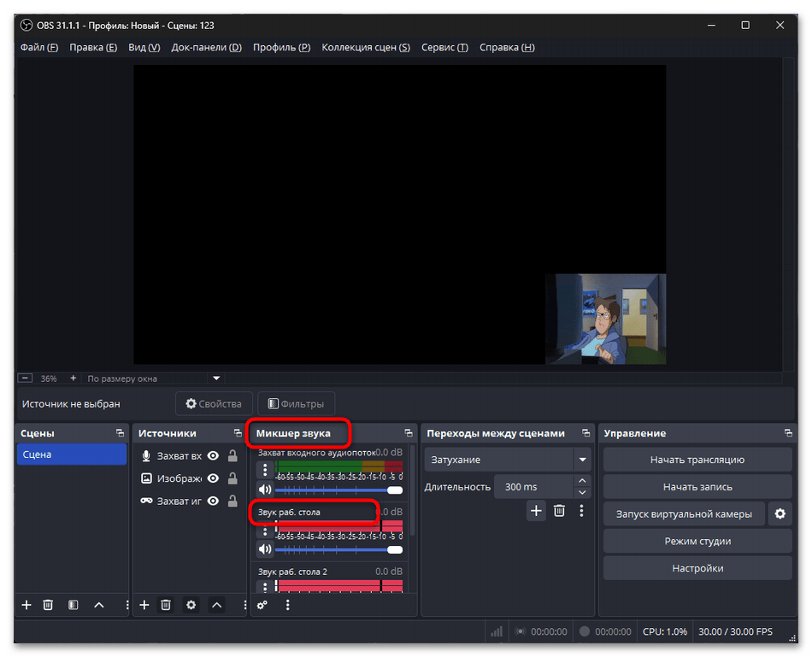The image size is (812, 657).
Task: Open the scene filters icon in Сцены panel
Action: click(74, 605)
